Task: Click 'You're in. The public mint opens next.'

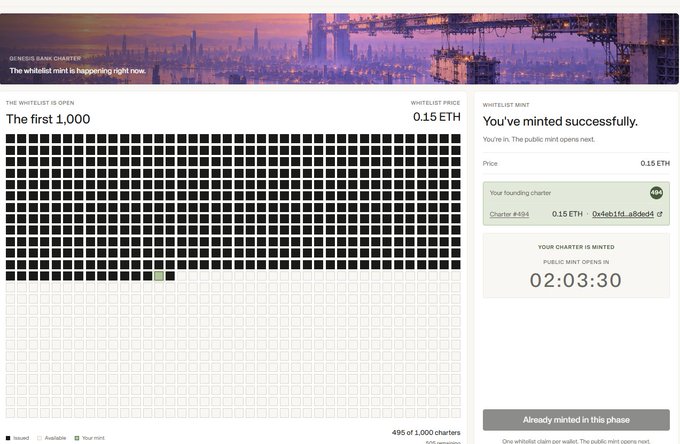Action: (539, 139)
